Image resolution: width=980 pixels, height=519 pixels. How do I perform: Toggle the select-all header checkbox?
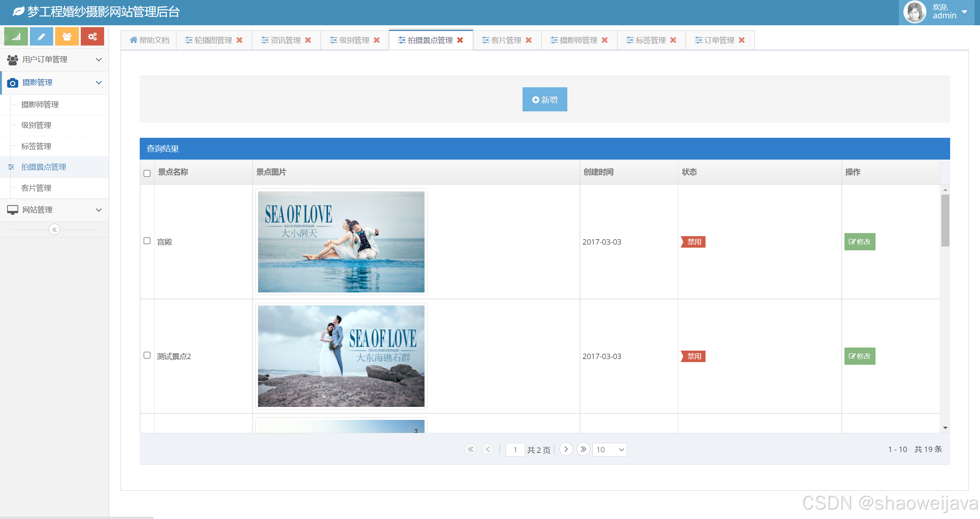tap(147, 173)
